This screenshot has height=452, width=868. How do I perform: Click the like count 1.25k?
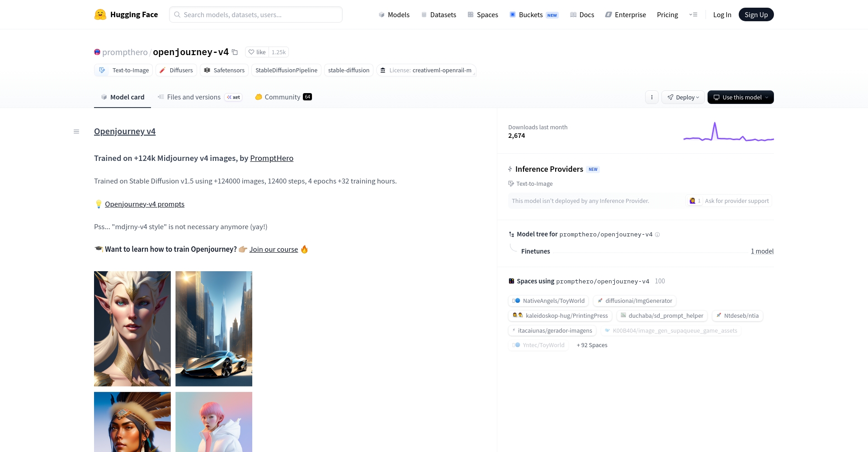(x=278, y=52)
